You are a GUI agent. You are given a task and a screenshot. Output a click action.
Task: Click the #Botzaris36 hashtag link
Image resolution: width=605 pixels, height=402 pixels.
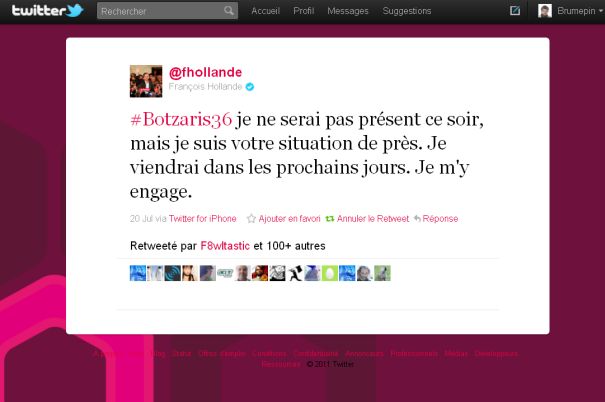pyautogui.click(x=181, y=119)
